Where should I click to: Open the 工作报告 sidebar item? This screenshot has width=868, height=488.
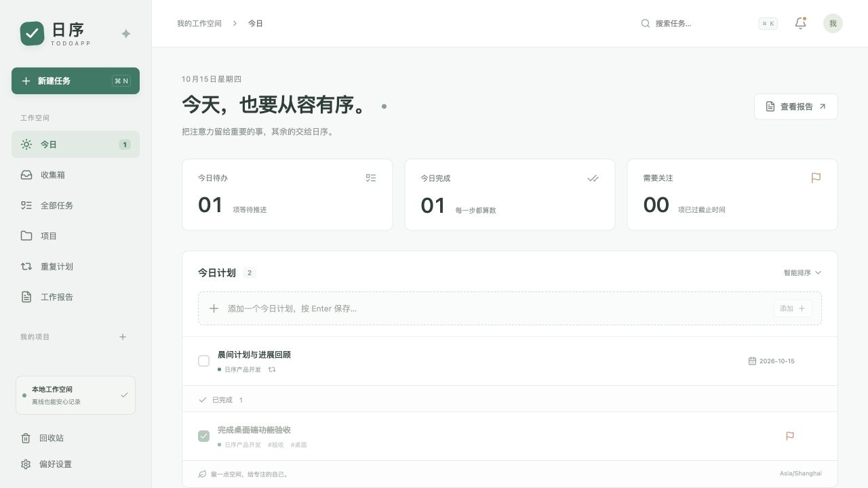[x=75, y=297]
